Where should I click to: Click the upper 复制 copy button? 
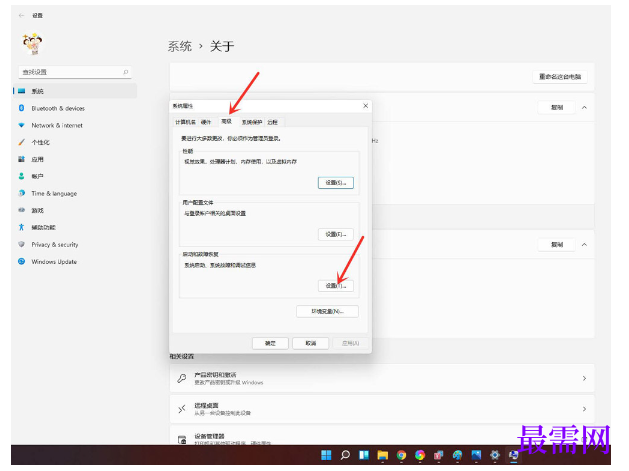557,108
